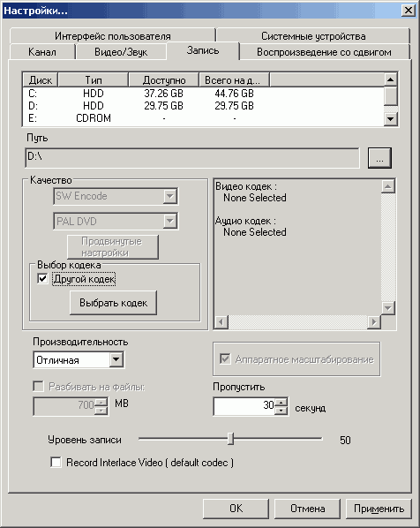This screenshot has height=528, width=420.
Task: Click Продвинутые настройки button
Action: tap(113, 247)
